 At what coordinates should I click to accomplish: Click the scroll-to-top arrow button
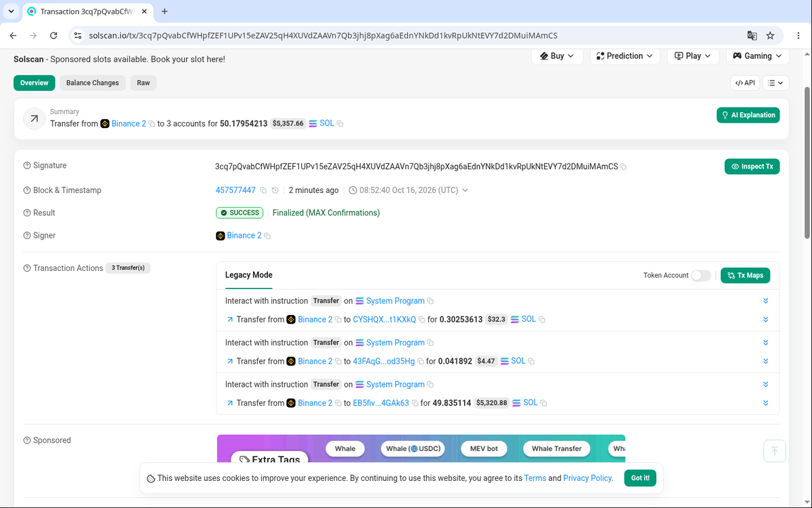(x=775, y=451)
